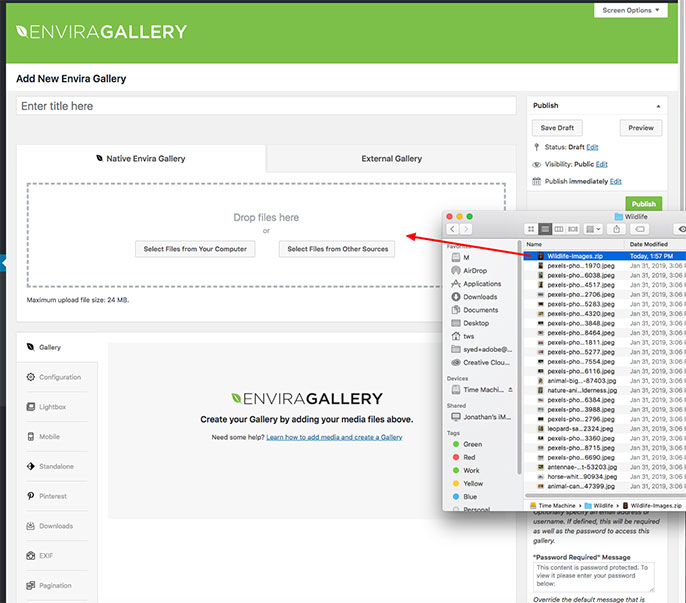The height and width of the screenshot is (603, 686).
Task: Click Select Files from Your Computer
Action: (195, 249)
